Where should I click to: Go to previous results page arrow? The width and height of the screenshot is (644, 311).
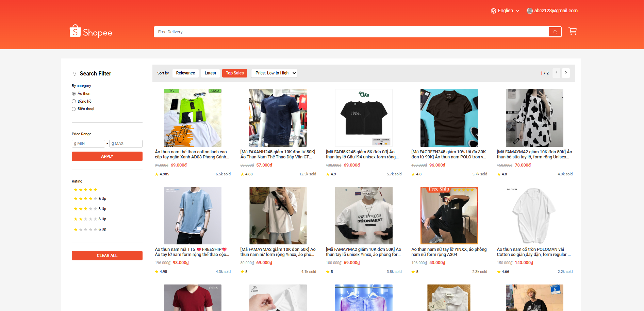click(x=557, y=73)
